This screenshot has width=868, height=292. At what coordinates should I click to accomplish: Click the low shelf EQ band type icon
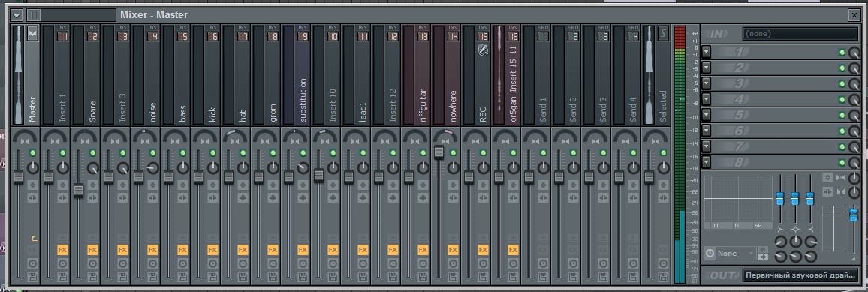point(780,229)
